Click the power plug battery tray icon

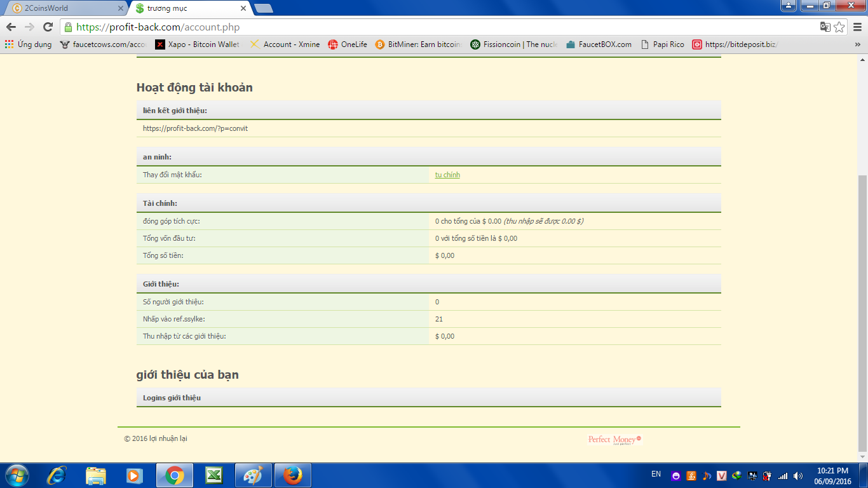768,475
